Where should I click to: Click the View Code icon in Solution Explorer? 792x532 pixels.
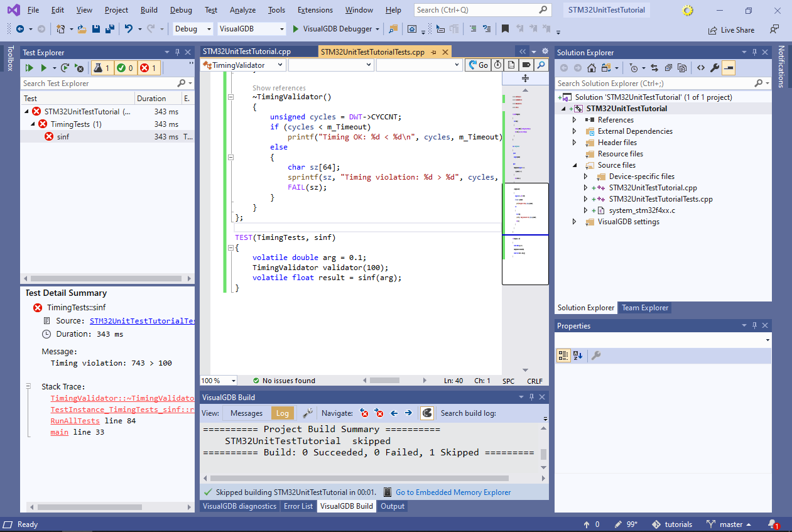click(701, 68)
